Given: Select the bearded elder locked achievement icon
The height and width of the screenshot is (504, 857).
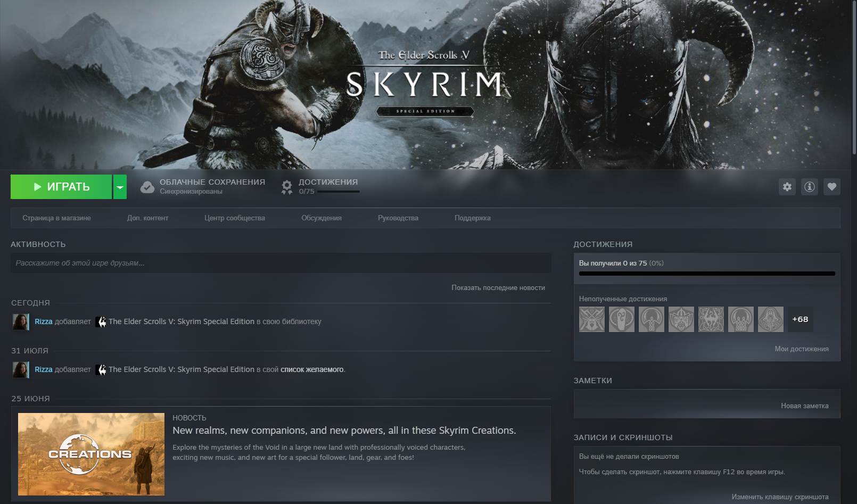Looking at the screenshot, I should (771, 319).
